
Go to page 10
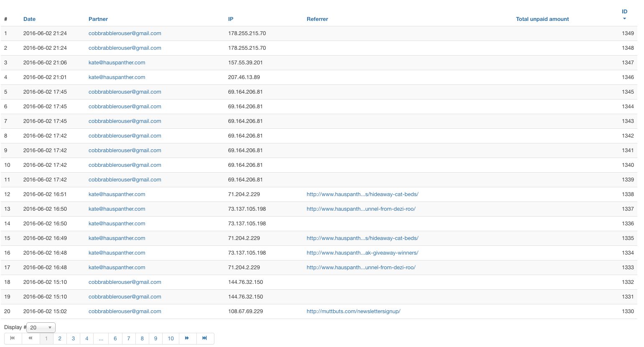coord(171,339)
